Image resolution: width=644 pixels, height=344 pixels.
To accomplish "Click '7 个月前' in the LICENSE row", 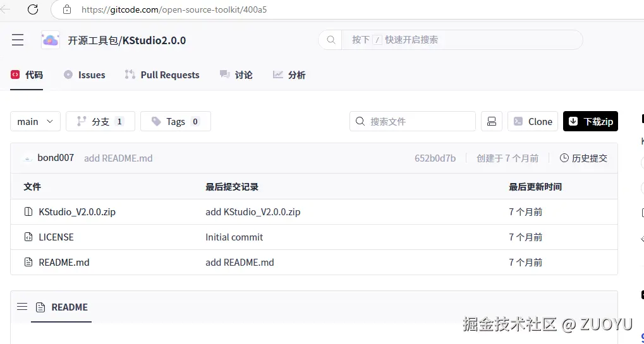I will [x=526, y=237].
